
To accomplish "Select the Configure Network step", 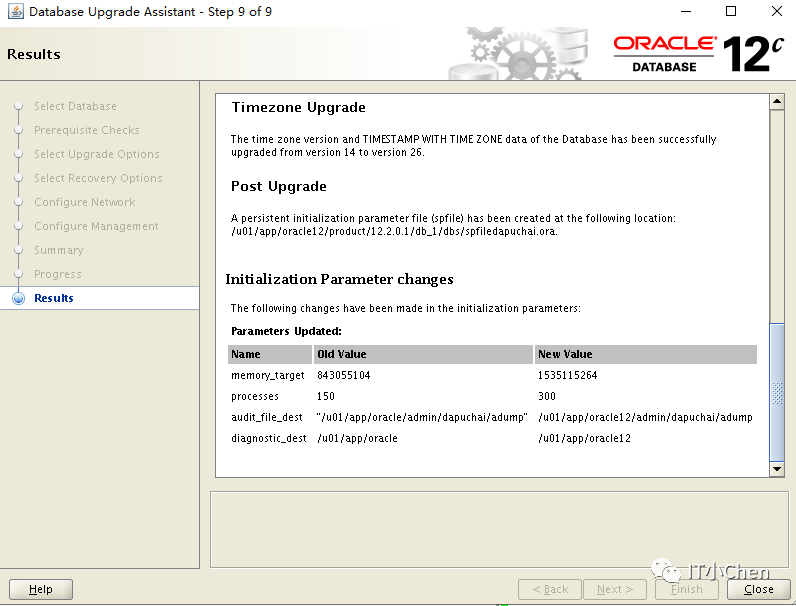I will pyautogui.click(x=84, y=202).
